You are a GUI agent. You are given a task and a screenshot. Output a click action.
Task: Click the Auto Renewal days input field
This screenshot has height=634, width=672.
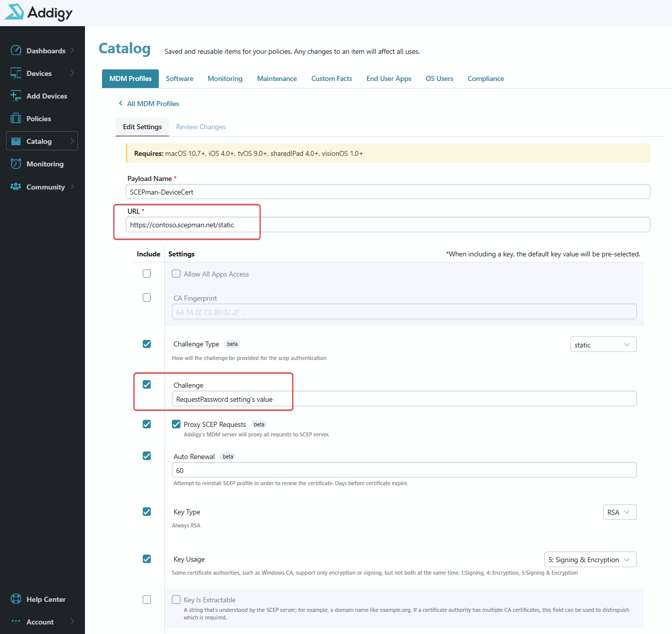(404, 470)
